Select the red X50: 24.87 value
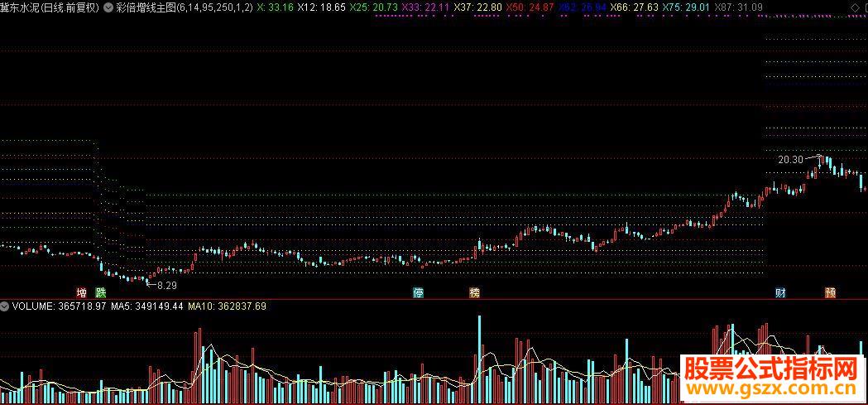The width and height of the screenshot is (868, 405). [x=530, y=7]
